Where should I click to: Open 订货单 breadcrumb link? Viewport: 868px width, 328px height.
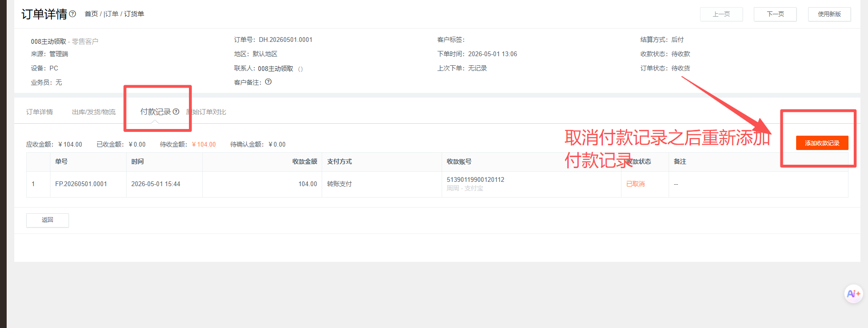point(134,14)
